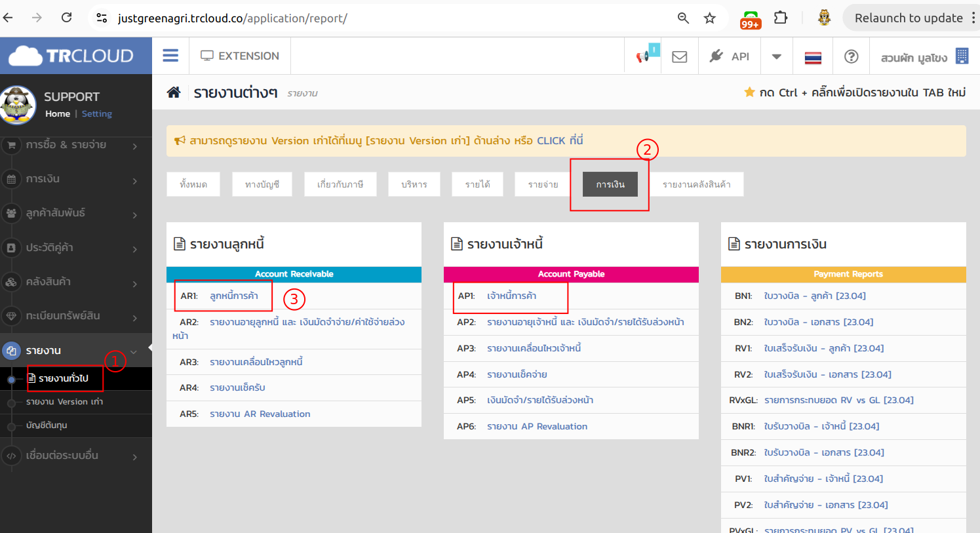Screen dimensions: 980x533
Task: Go back using browser back arrow
Action: (8, 18)
